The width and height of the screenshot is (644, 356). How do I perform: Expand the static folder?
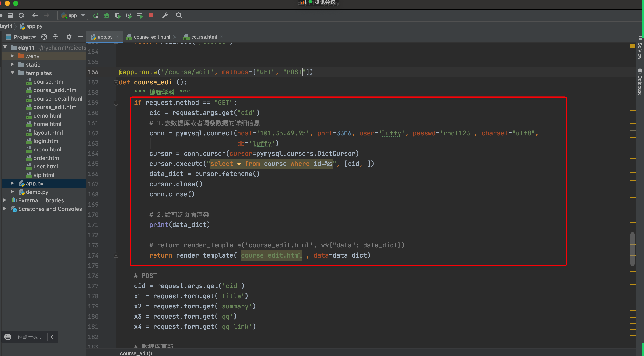click(12, 64)
